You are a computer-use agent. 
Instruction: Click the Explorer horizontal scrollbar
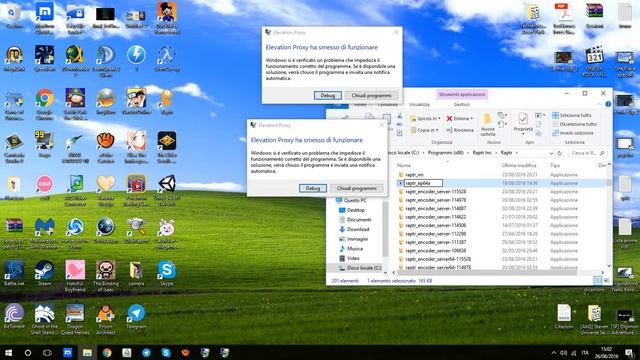point(488,272)
